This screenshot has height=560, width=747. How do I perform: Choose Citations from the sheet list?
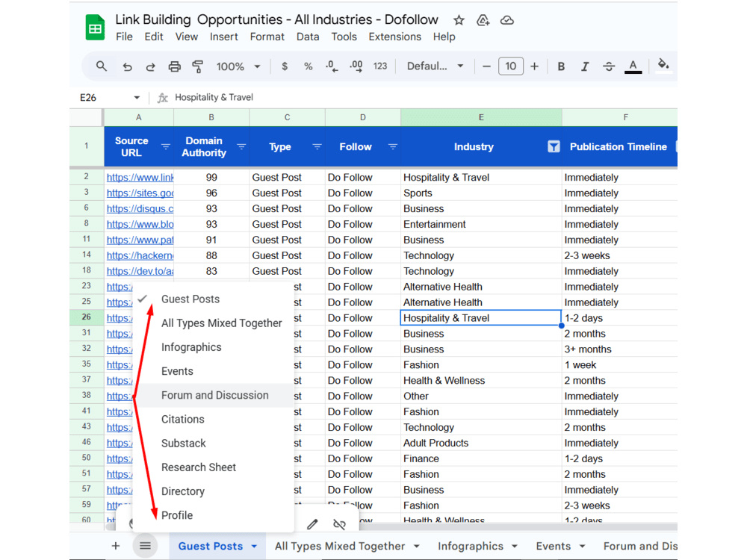pos(213,419)
